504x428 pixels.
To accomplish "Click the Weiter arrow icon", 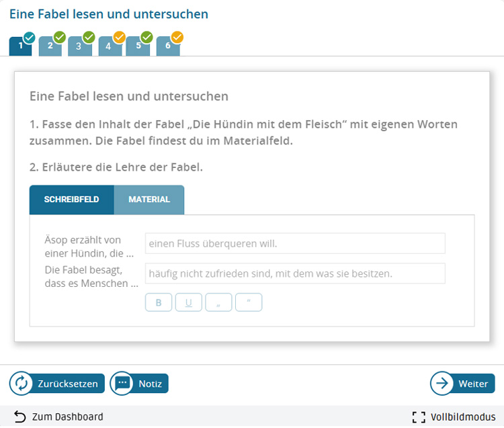I will (x=442, y=384).
